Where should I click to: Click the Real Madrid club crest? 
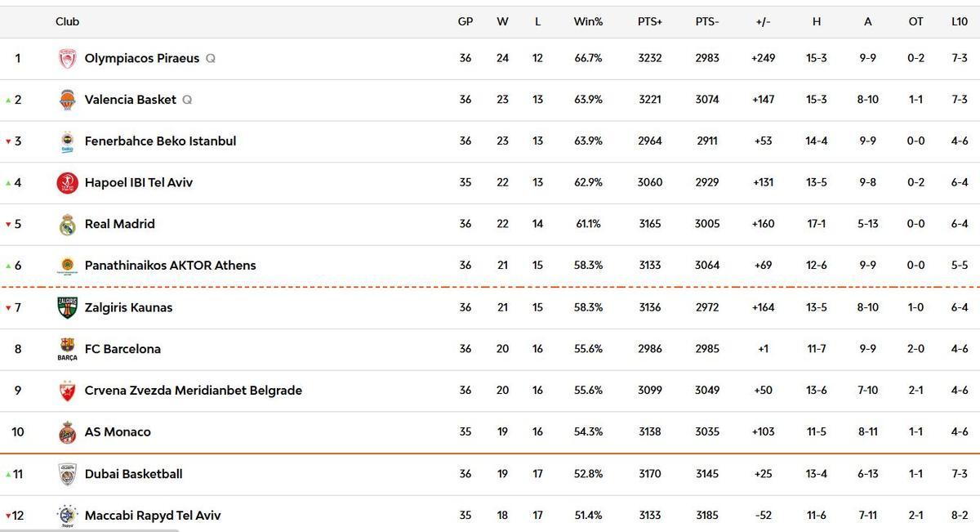pos(69,223)
